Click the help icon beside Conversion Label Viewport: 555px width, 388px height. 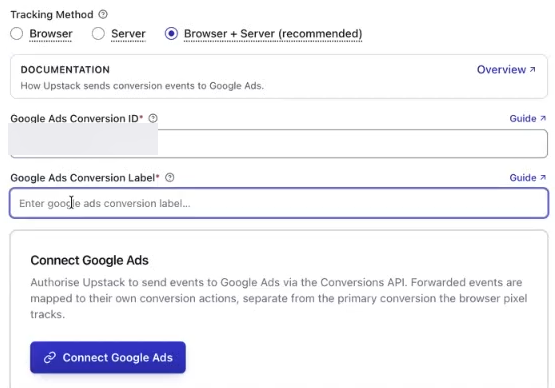coord(170,177)
